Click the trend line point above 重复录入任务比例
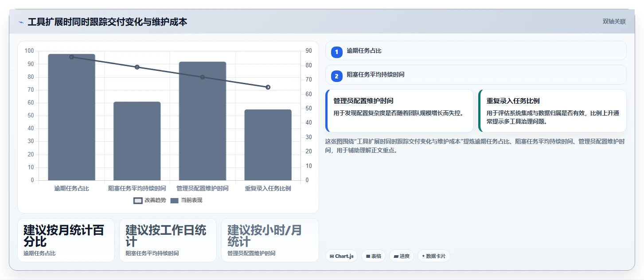The width and height of the screenshot is (644, 280). [x=268, y=87]
